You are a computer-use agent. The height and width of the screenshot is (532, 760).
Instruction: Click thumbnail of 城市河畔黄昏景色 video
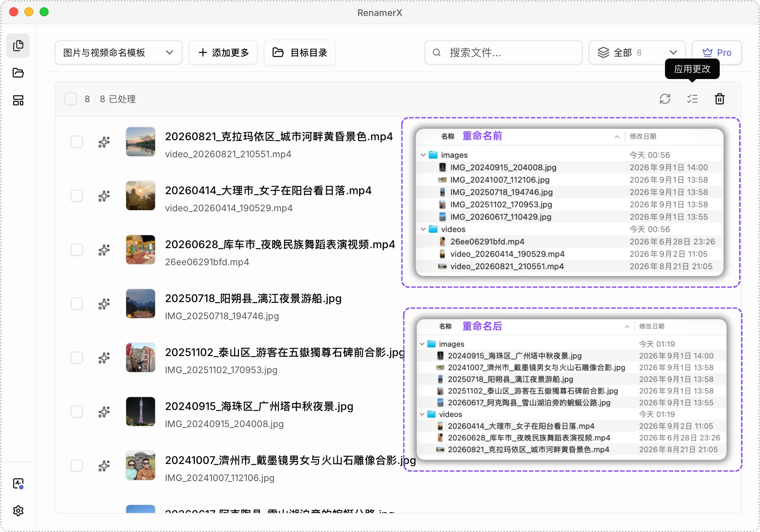[x=141, y=142]
